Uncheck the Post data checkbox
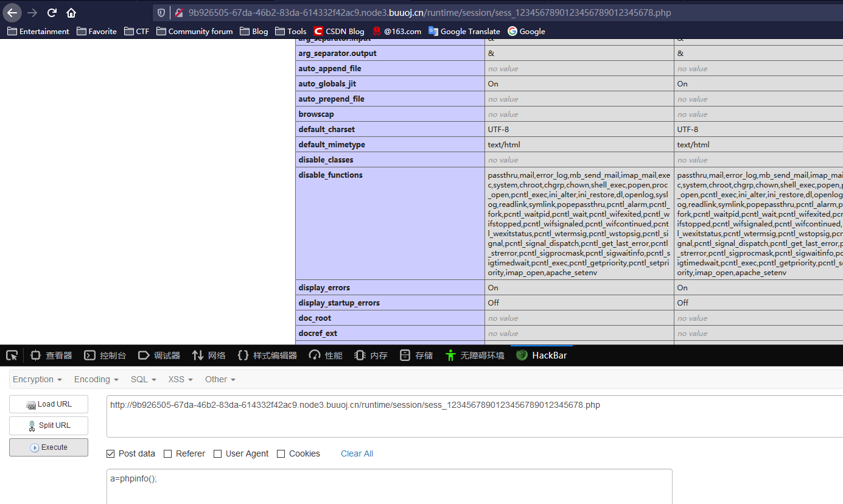Image resolution: width=843 pixels, height=504 pixels. [110, 453]
